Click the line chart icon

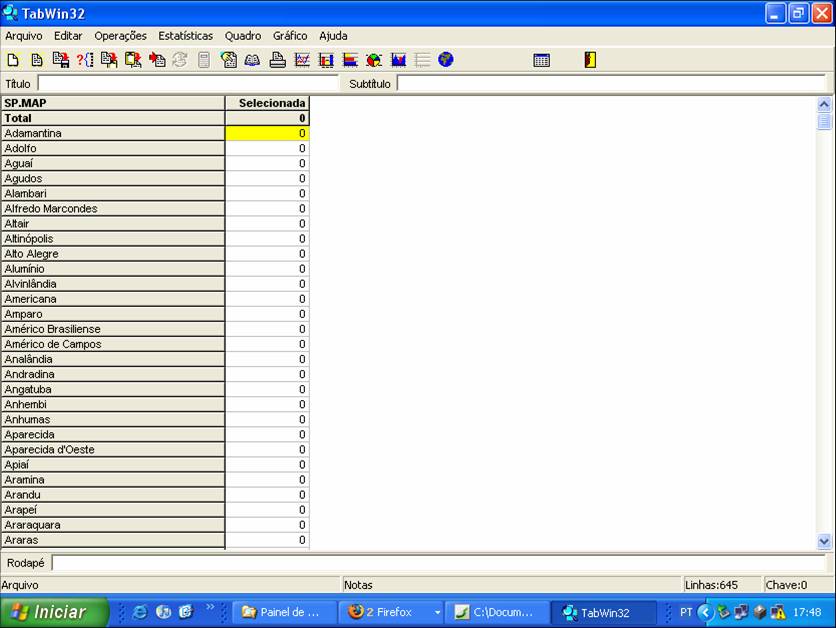point(302,60)
